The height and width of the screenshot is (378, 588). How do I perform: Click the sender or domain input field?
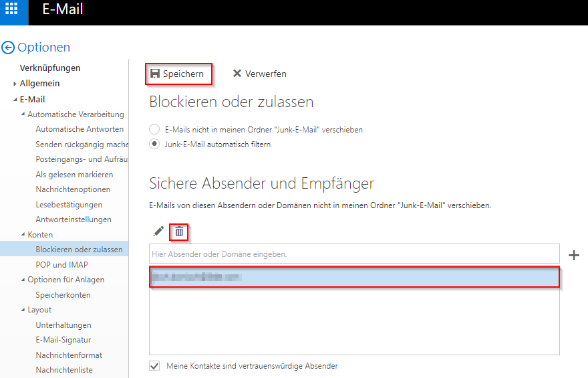pos(353,254)
